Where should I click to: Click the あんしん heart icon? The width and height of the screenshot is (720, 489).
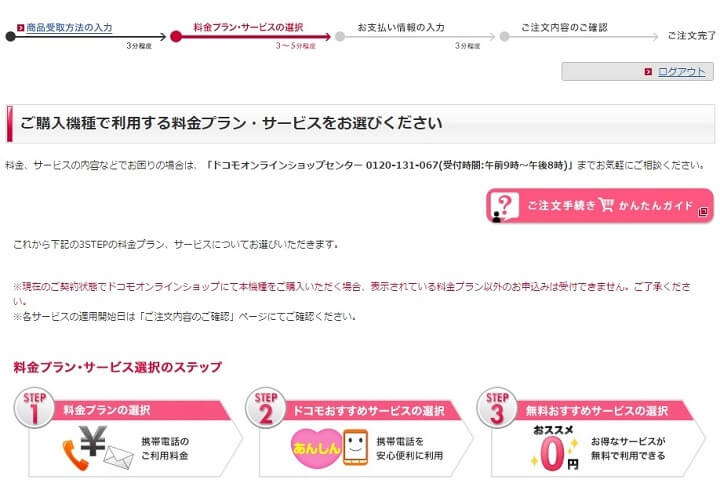pyautogui.click(x=316, y=448)
